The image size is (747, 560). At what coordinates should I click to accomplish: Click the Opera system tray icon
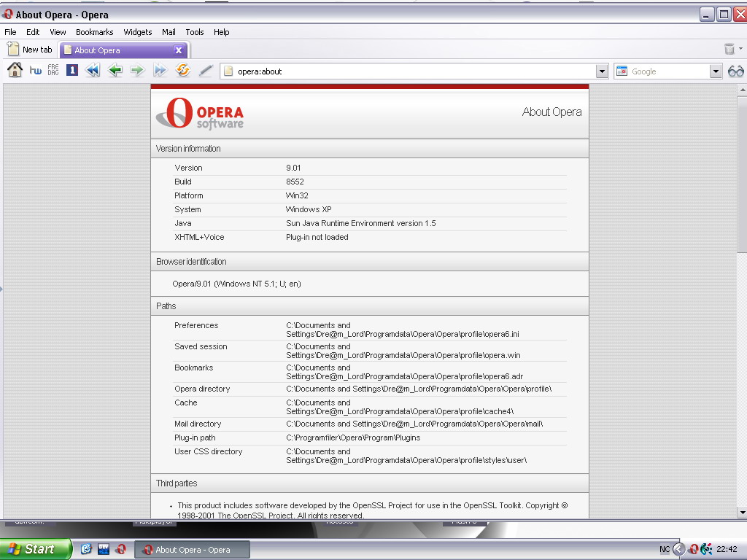tap(693, 549)
